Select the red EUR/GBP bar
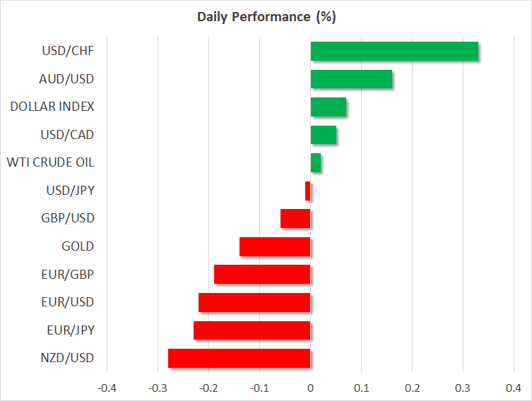 click(x=262, y=275)
